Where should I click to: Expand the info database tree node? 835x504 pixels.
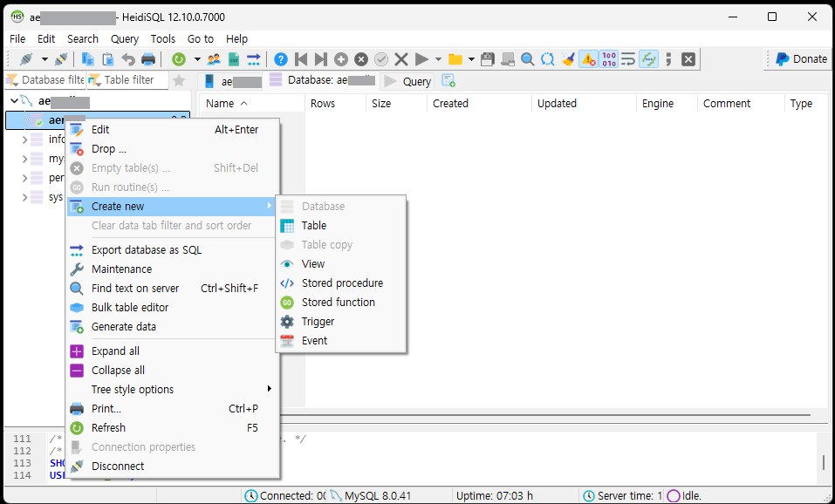pyautogui.click(x=24, y=140)
